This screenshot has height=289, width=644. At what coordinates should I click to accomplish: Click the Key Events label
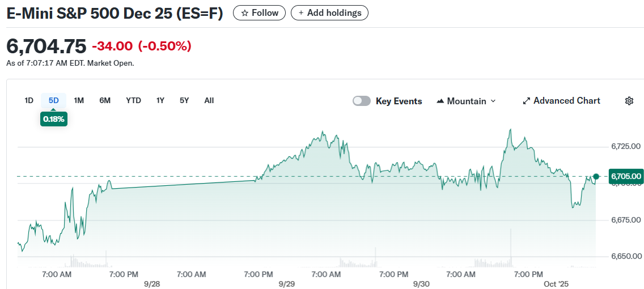click(399, 101)
